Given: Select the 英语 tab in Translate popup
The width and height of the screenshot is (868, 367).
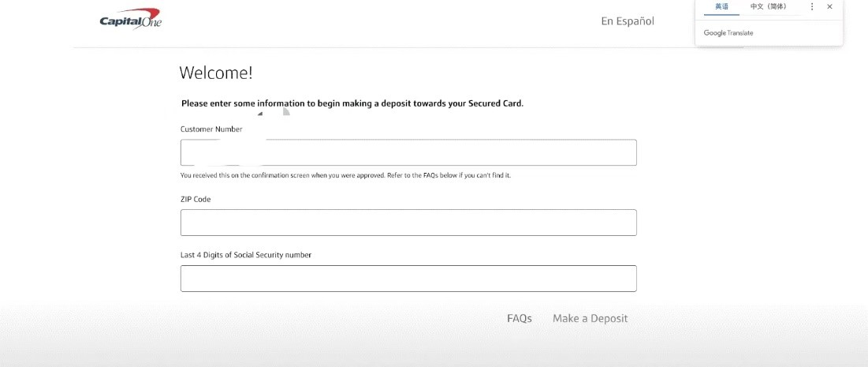Looking at the screenshot, I should click(x=721, y=7).
